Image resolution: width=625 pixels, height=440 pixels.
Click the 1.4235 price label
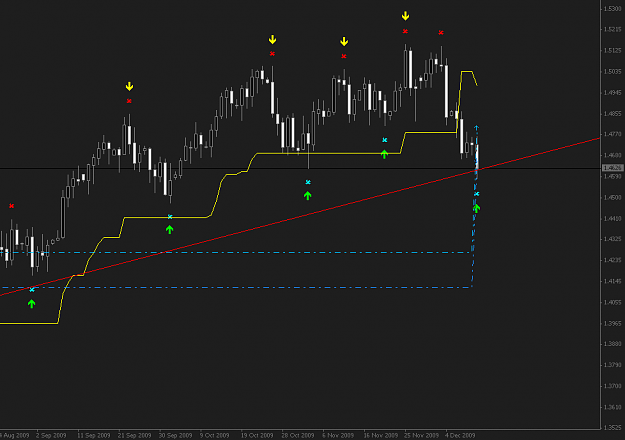click(x=612, y=260)
